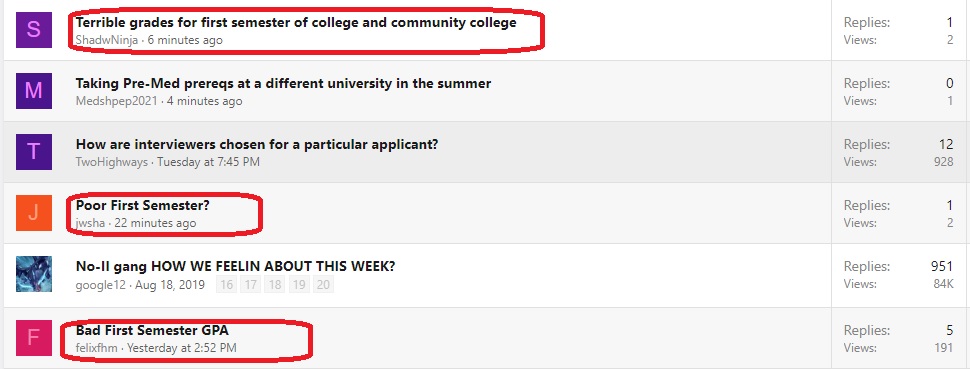This screenshot has height=369, width=970.
Task: Open How are interviewers chosen thread
Action: point(257,144)
